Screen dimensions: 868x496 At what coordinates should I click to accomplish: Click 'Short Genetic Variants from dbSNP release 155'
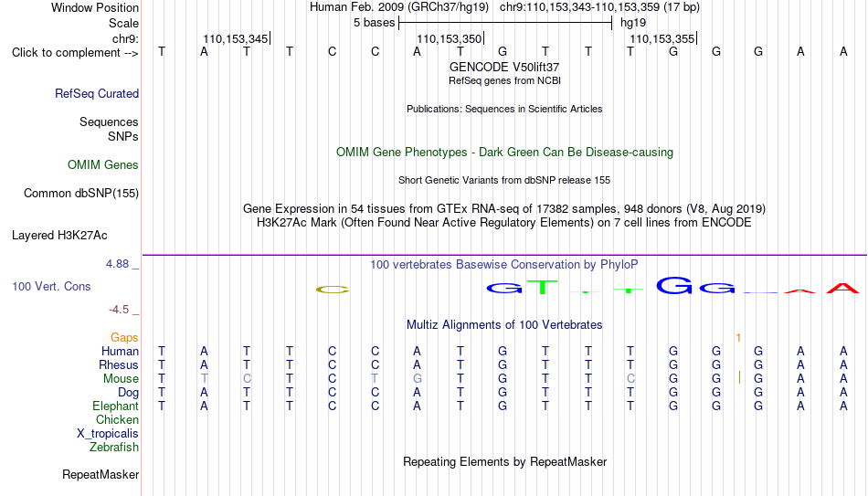(x=504, y=181)
